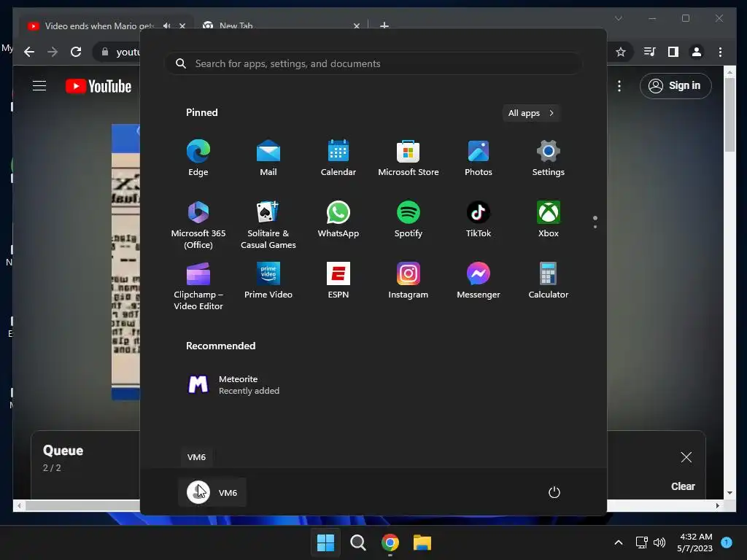Open the TikTok app
747x560 pixels.
pos(479,219)
